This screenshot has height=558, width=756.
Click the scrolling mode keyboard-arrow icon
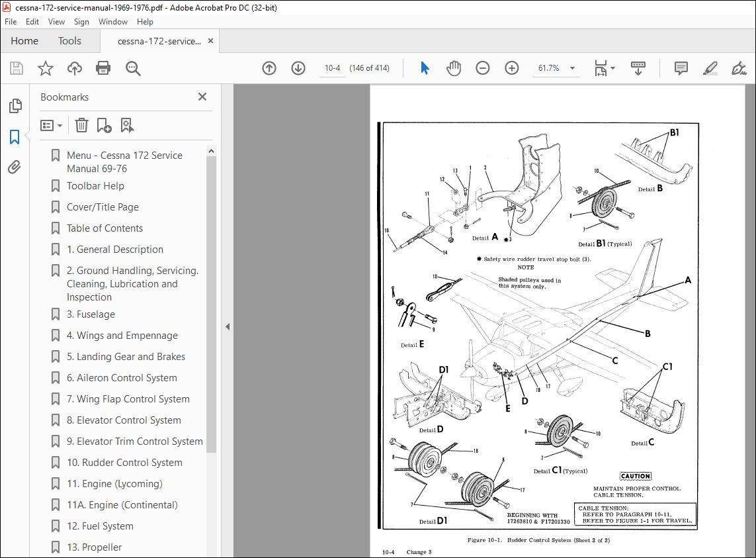point(638,68)
